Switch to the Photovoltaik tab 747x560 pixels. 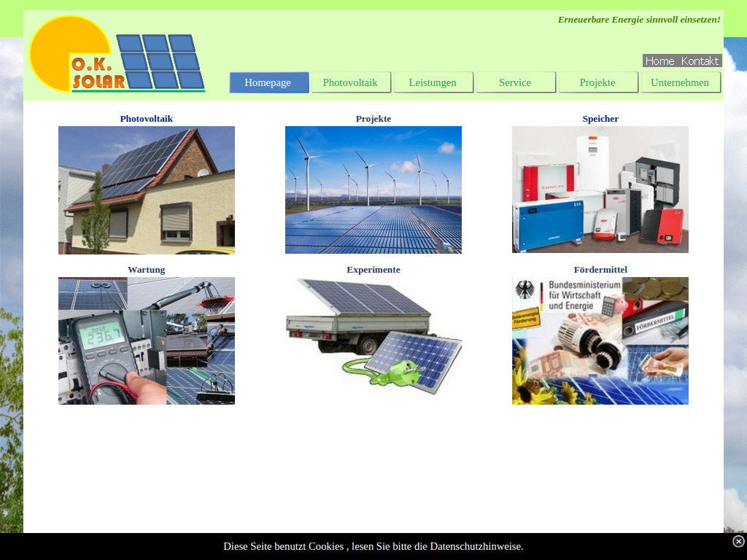click(x=351, y=82)
